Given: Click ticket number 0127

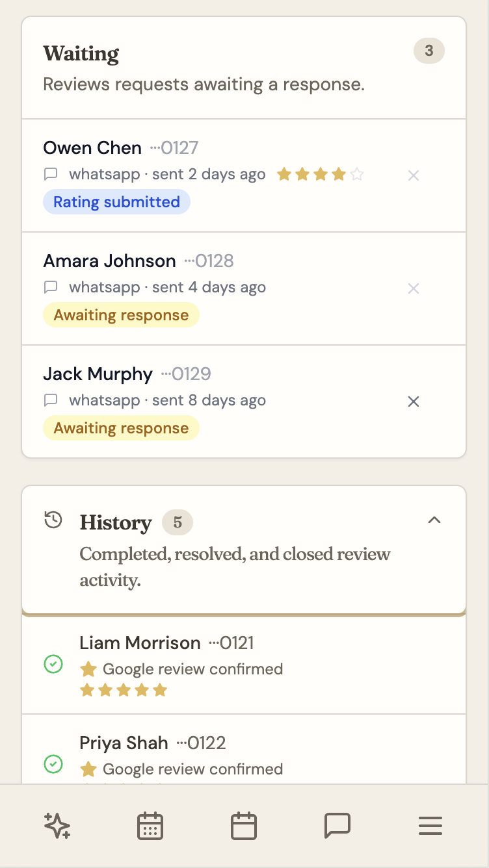Looking at the screenshot, I should [x=174, y=148].
